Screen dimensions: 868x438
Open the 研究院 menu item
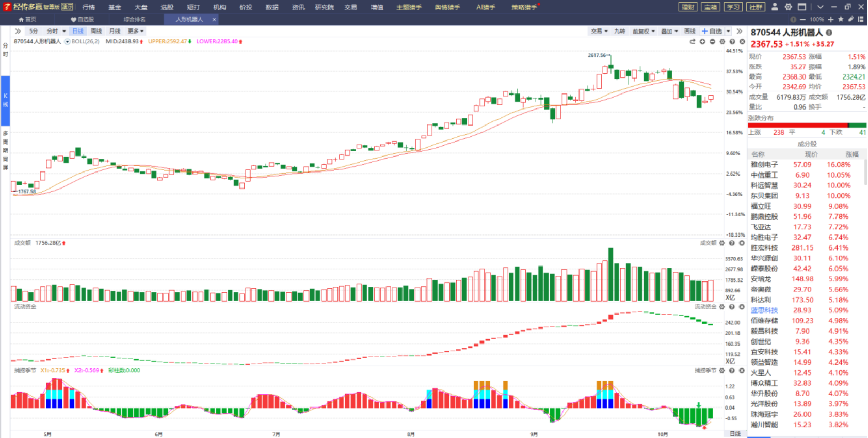[324, 7]
